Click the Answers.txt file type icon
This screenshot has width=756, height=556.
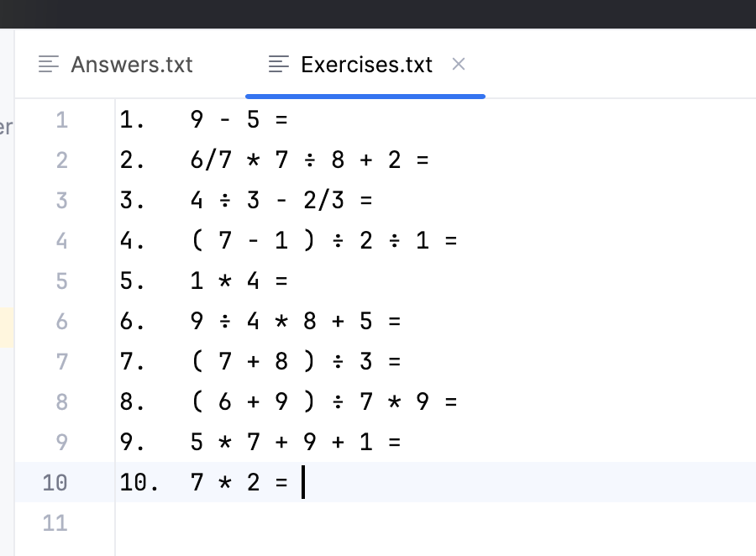coord(50,65)
